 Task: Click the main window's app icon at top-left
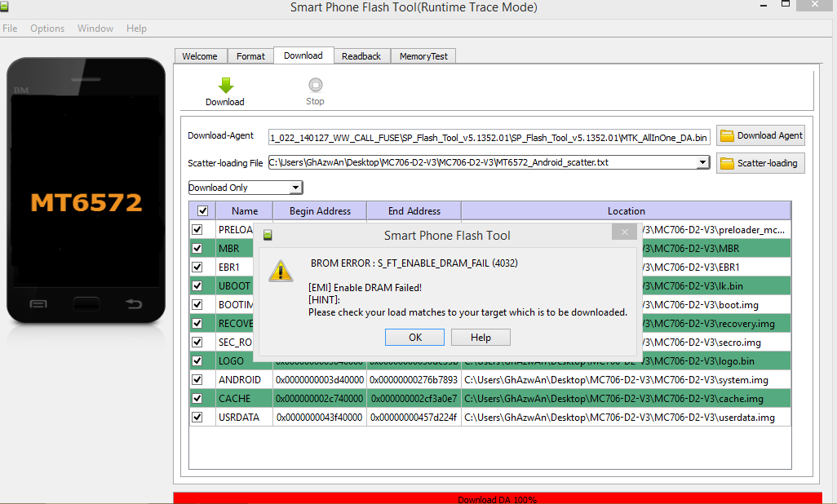point(4,7)
